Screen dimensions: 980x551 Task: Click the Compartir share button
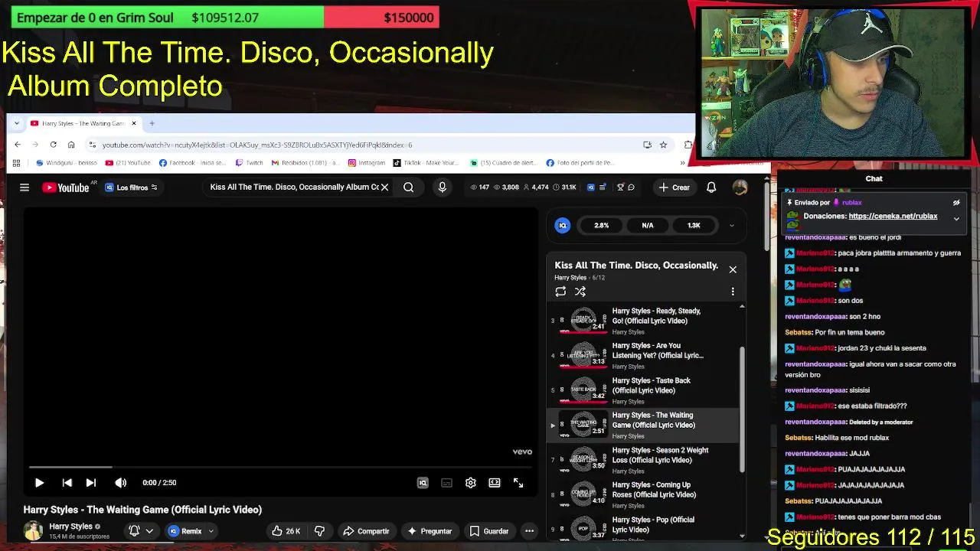(366, 531)
